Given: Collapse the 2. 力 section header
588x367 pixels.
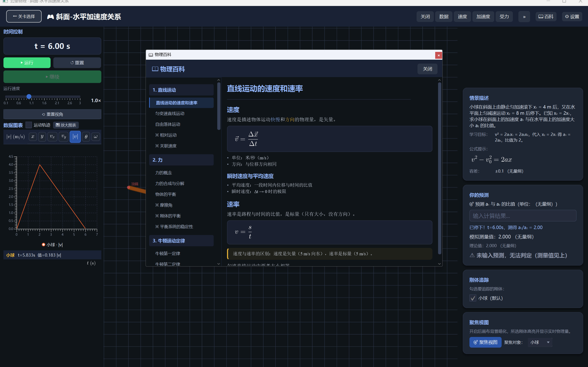Looking at the screenshot, I should tap(181, 160).
